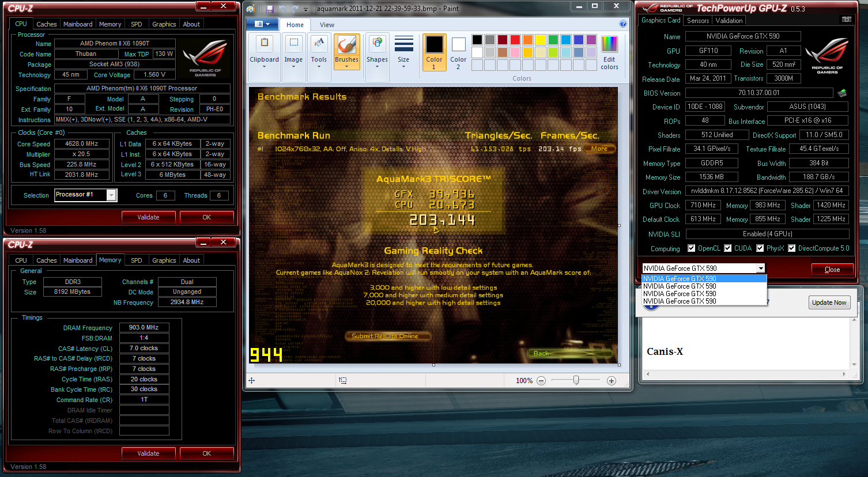This screenshot has height=477, width=868.
Task: Click the zoom in plus button in Paint
Action: point(612,381)
